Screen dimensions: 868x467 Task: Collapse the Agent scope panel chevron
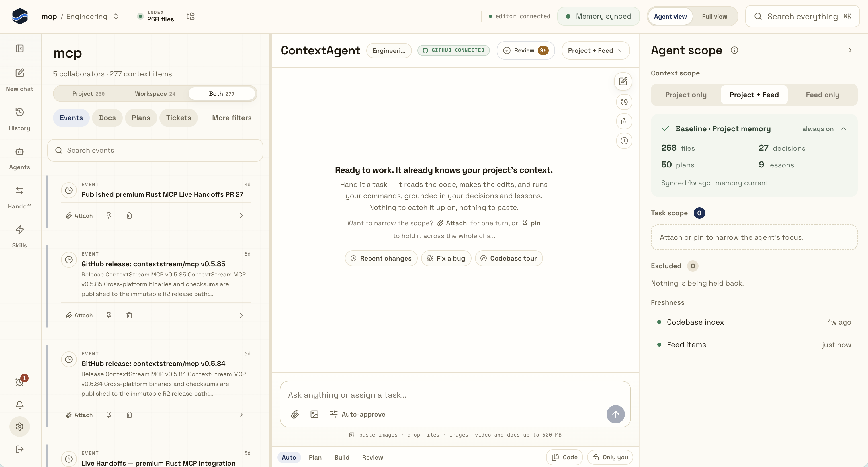(850, 50)
